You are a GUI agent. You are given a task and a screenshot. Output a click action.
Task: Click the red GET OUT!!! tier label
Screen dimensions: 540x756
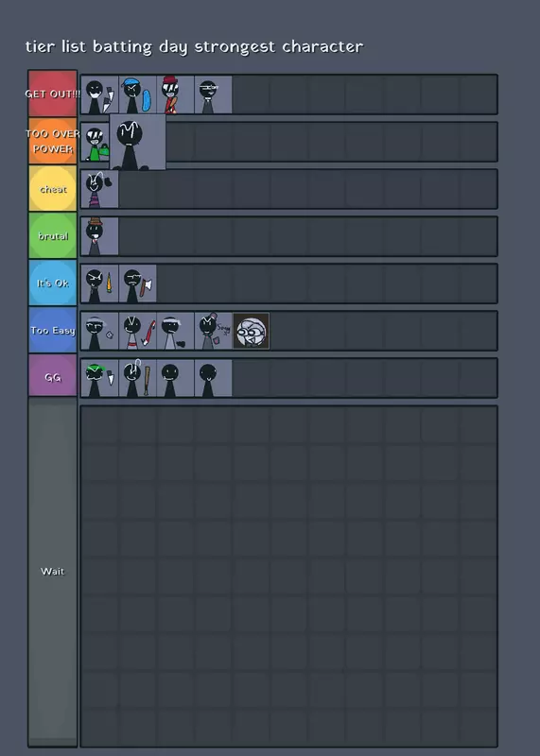coord(53,94)
